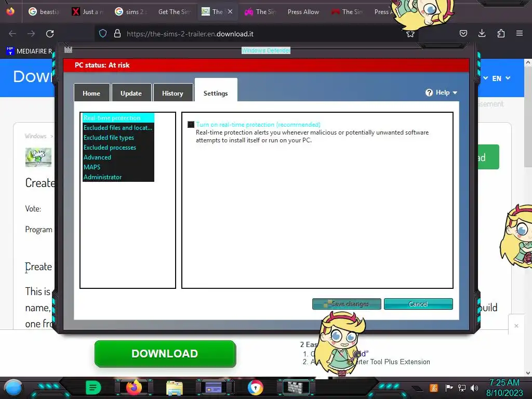Open the Firefox extensions puzzle icon

(501, 33)
